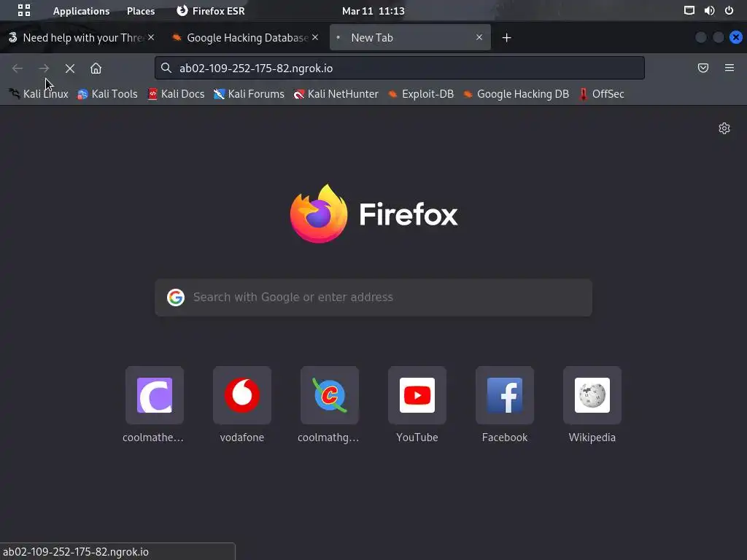Click the blue window close button
747x560 pixels.
click(x=735, y=37)
